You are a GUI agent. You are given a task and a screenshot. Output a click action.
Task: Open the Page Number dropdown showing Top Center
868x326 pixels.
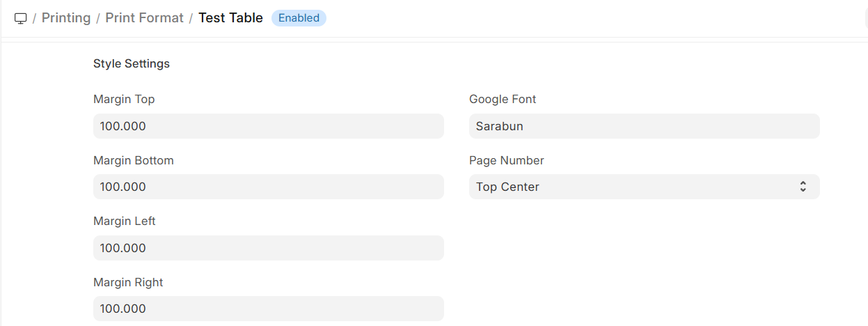click(633, 187)
